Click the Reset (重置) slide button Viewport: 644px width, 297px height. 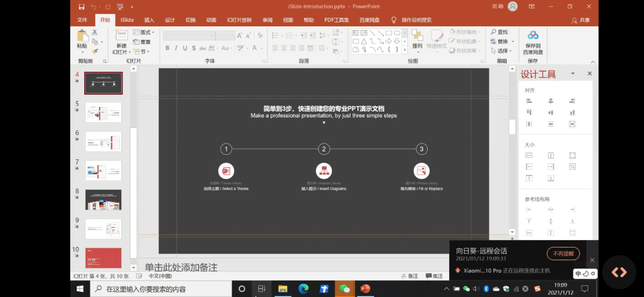142,42
